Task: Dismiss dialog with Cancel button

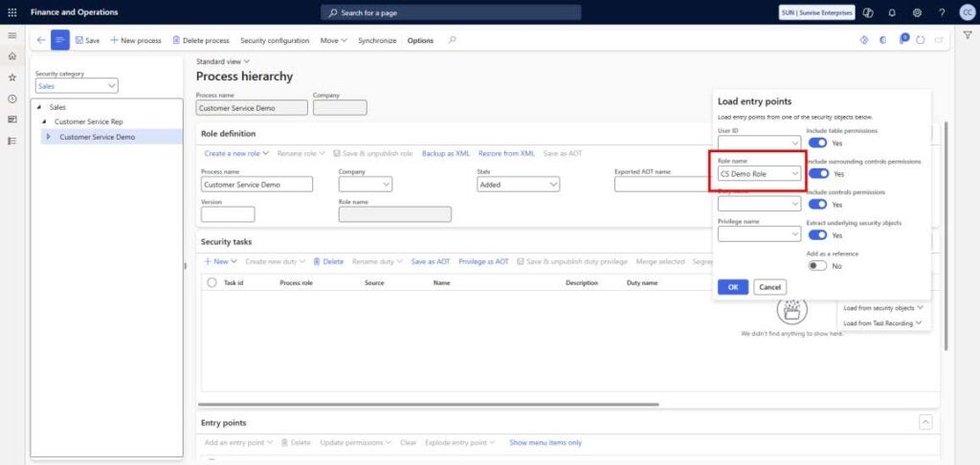Action: click(770, 287)
